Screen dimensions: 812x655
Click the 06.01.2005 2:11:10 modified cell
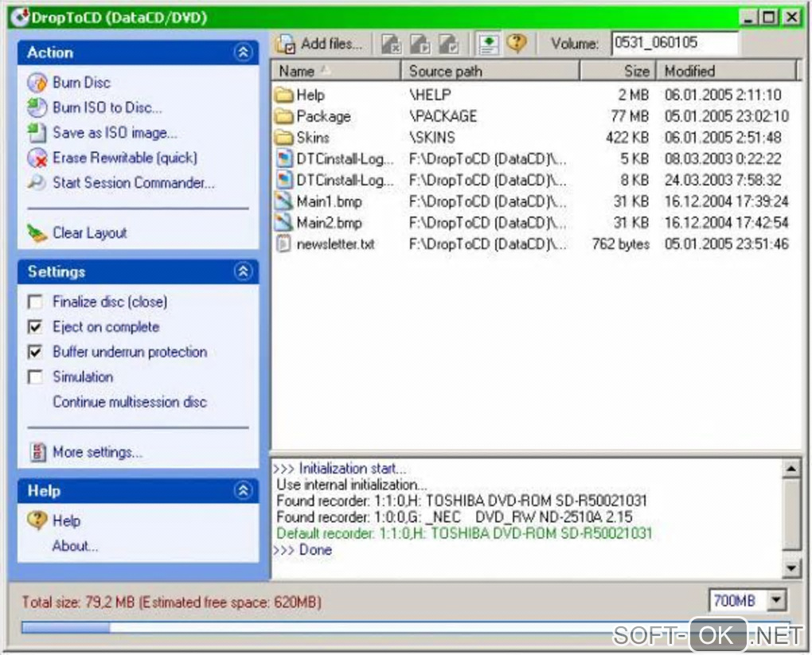(723, 95)
